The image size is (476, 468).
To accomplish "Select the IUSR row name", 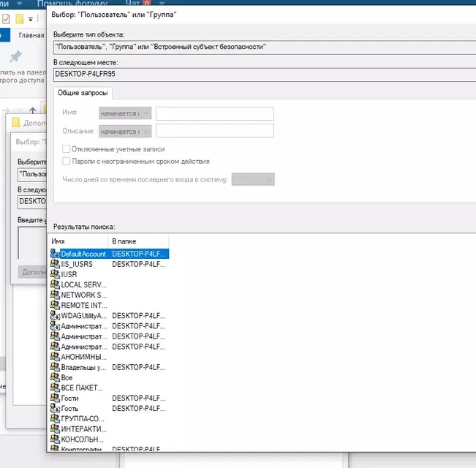I will point(69,274).
